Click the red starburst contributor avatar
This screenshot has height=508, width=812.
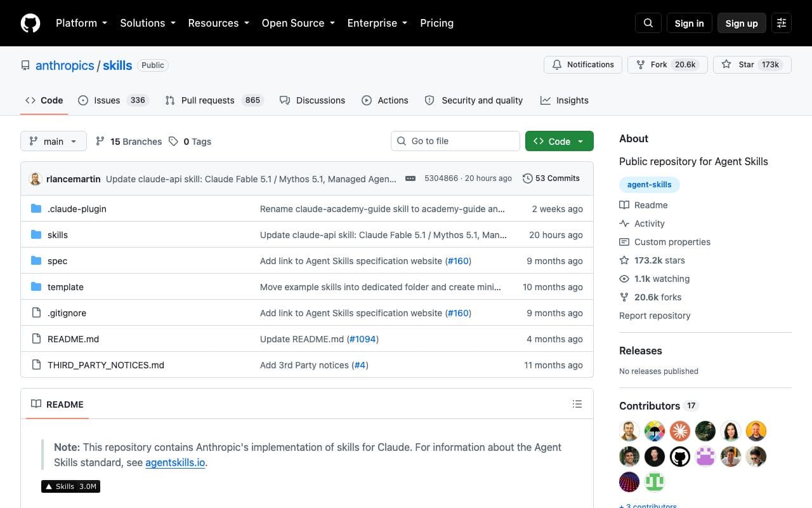pos(680,431)
